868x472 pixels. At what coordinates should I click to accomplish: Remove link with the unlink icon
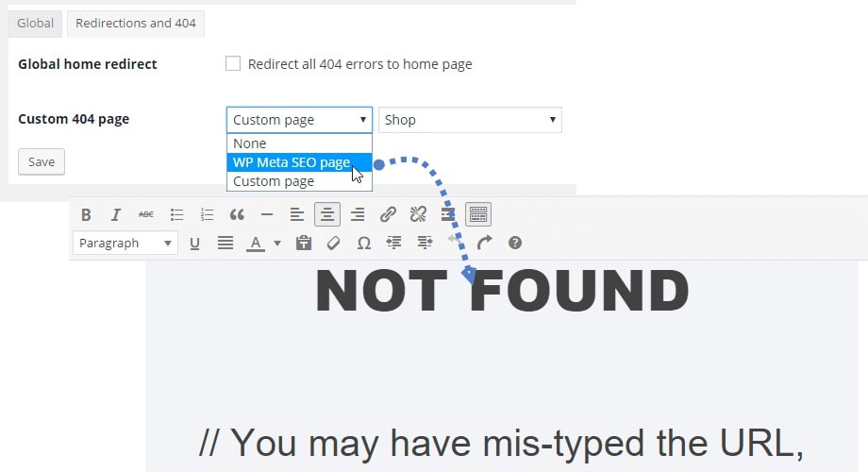[x=418, y=214]
